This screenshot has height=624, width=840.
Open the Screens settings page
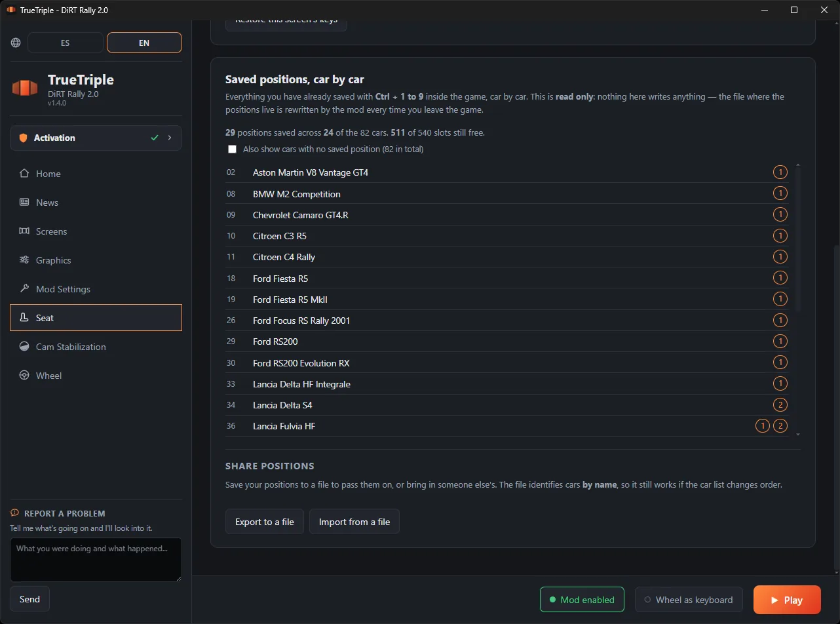pos(96,231)
